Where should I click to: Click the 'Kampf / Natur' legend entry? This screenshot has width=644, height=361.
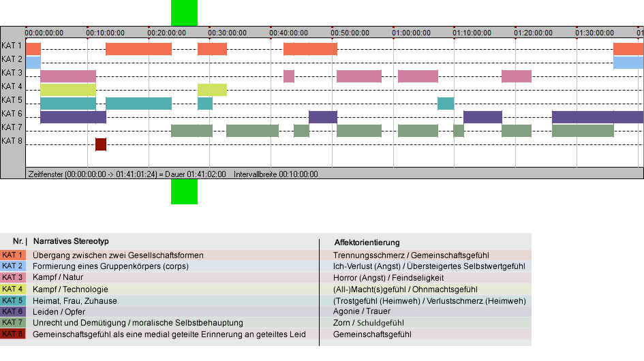coord(58,277)
